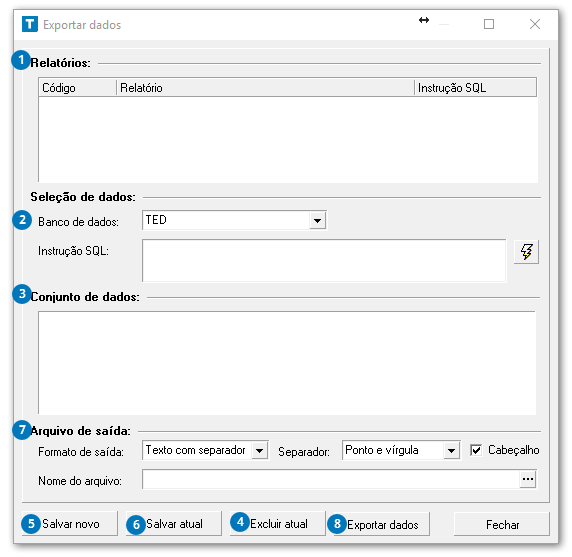The width and height of the screenshot is (572, 557).
Task: Sort by the Código column header
Action: pyautogui.click(x=78, y=88)
